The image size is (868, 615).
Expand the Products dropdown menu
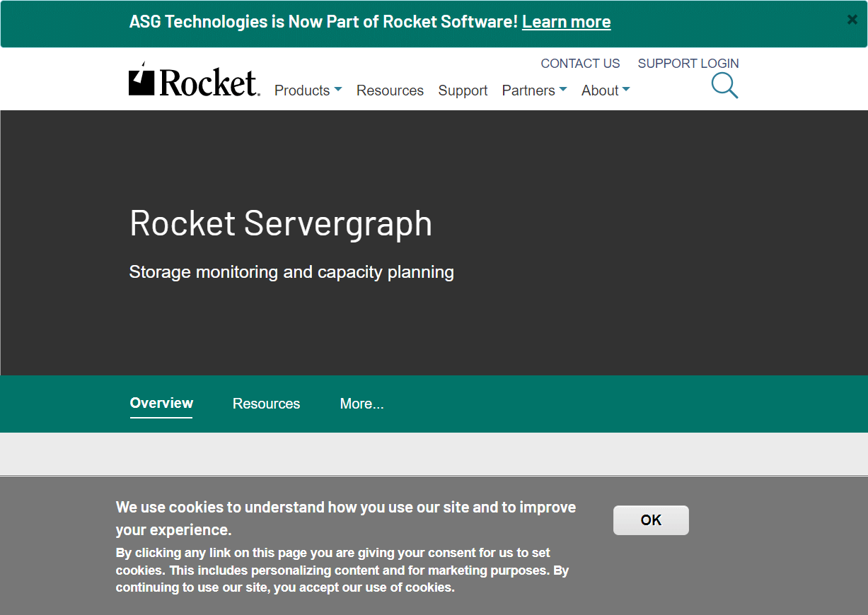click(x=308, y=90)
